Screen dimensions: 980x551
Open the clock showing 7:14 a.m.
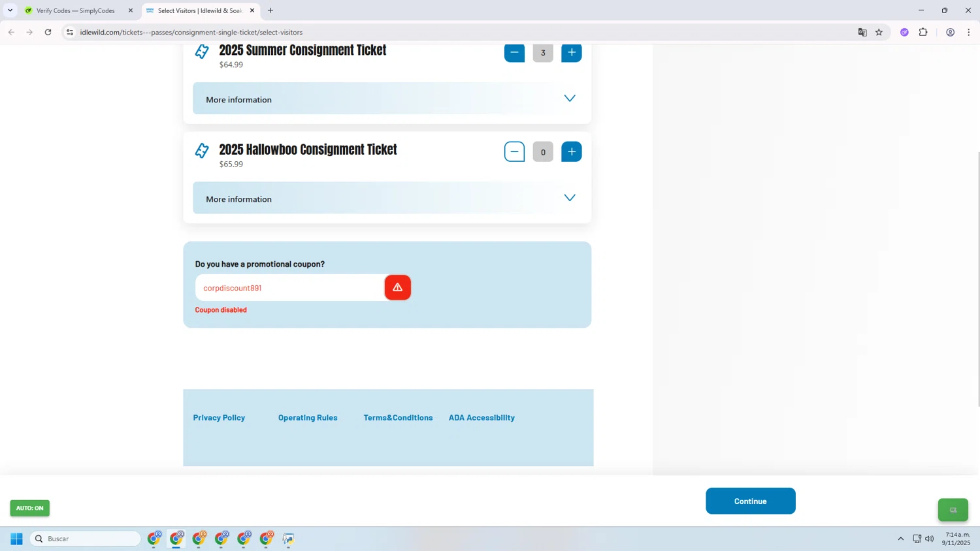[x=956, y=539]
